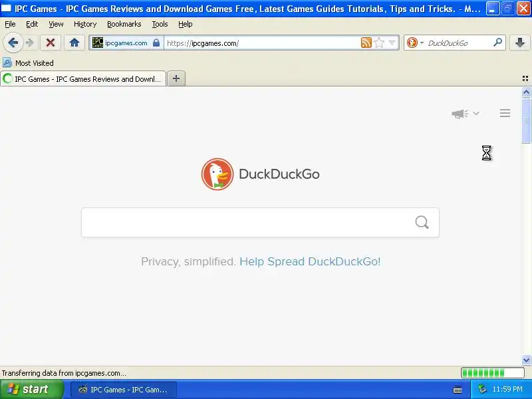The height and width of the screenshot is (399, 532).
Task: Stop loading with the red X button
Action: tap(51, 43)
